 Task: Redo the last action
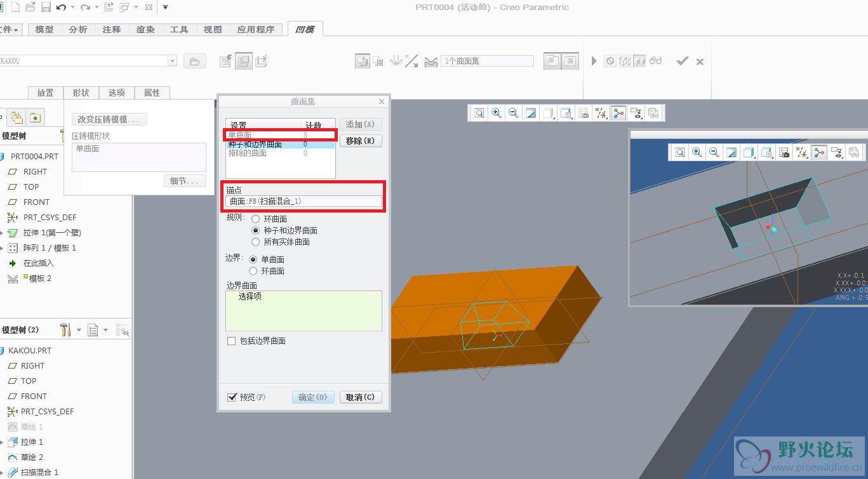coord(85,8)
